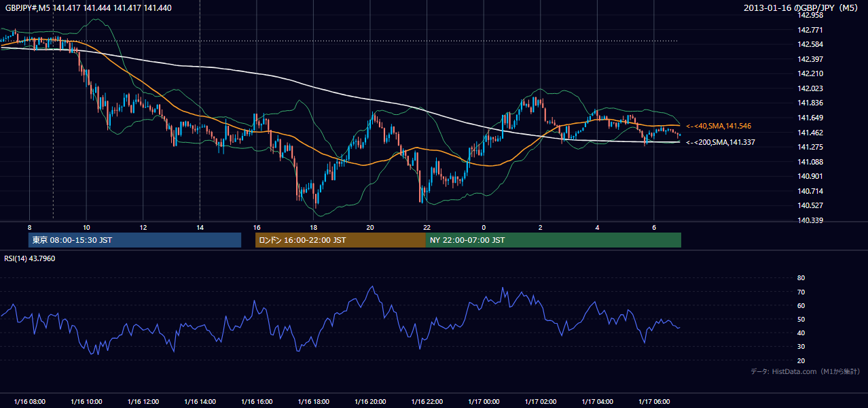Viewport: 868px width, 408px height.
Task: Click the 1/16 16:00 time label
Action: 257,402
